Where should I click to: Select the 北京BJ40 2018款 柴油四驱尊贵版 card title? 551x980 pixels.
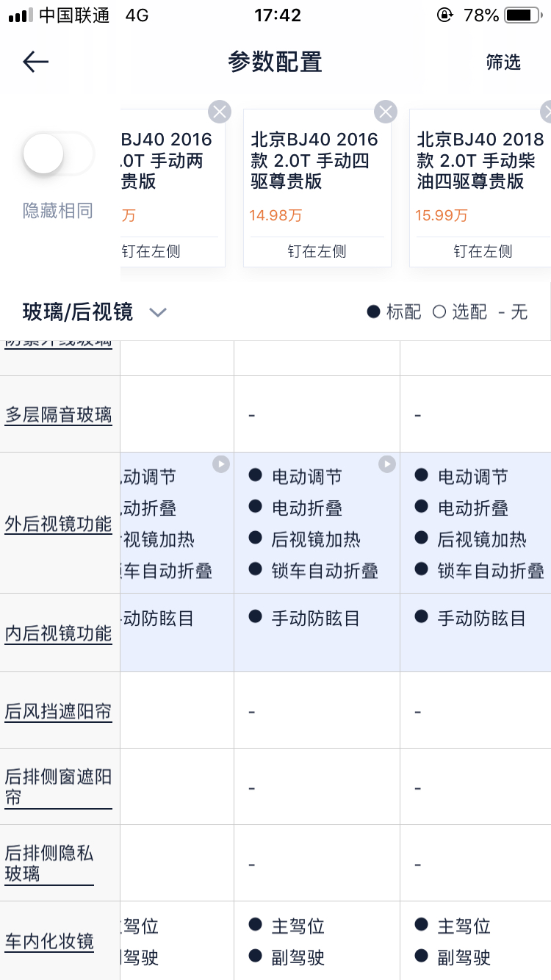480,160
